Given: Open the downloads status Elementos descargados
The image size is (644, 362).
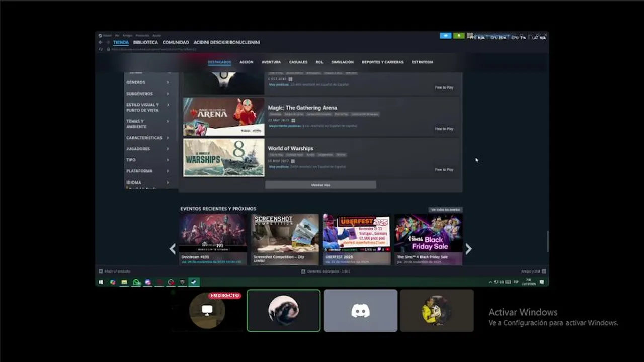Looking at the screenshot, I should click(x=326, y=271).
